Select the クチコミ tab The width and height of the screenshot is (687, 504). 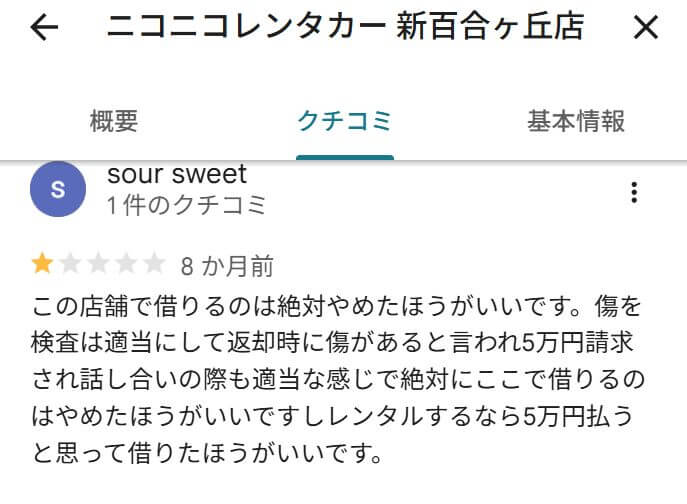point(344,122)
